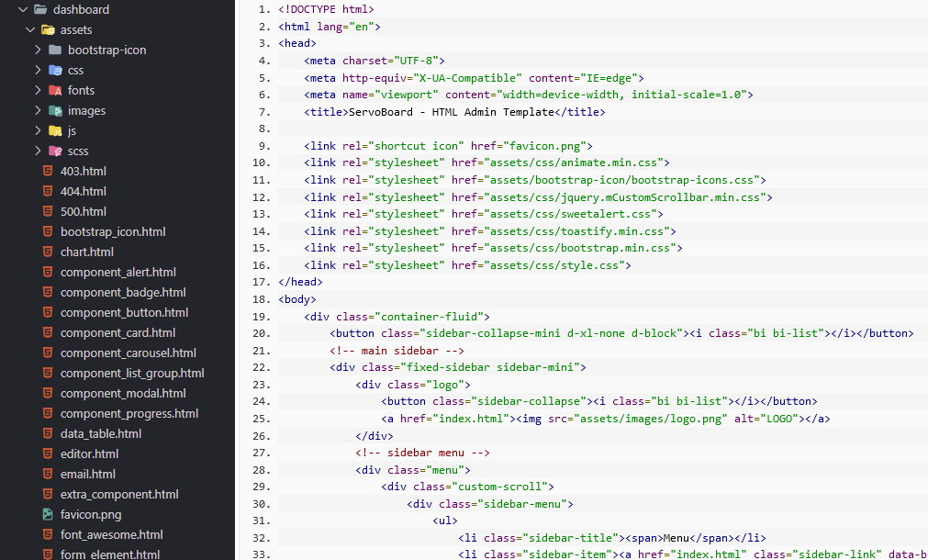Open the component_progress.html file
The height and width of the screenshot is (560, 928).
129,413
